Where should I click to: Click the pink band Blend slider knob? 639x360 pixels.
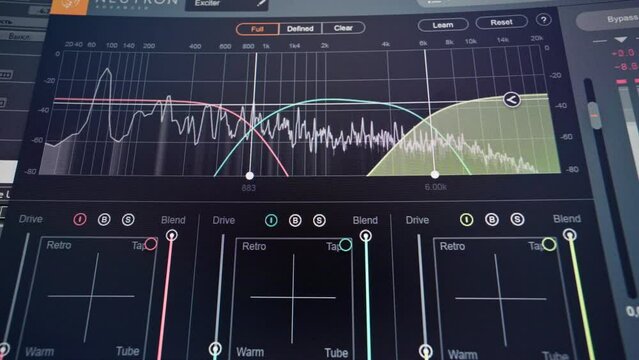click(x=172, y=235)
